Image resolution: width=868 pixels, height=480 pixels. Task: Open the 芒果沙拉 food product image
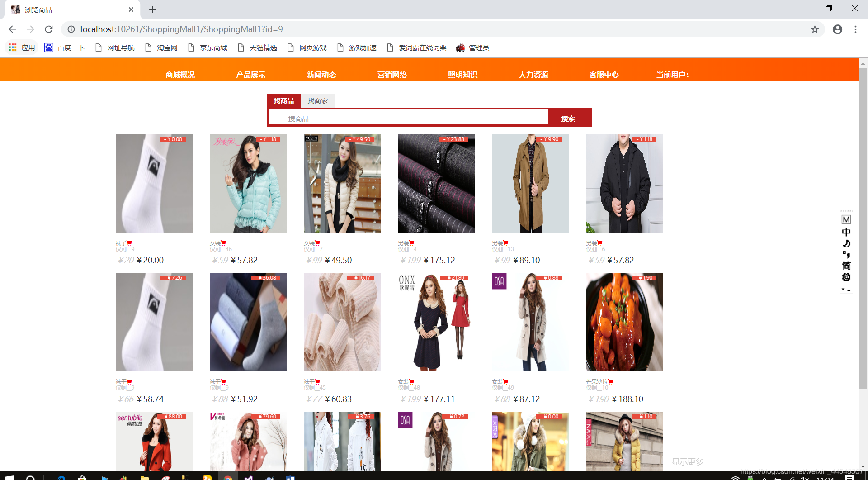(624, 322)
